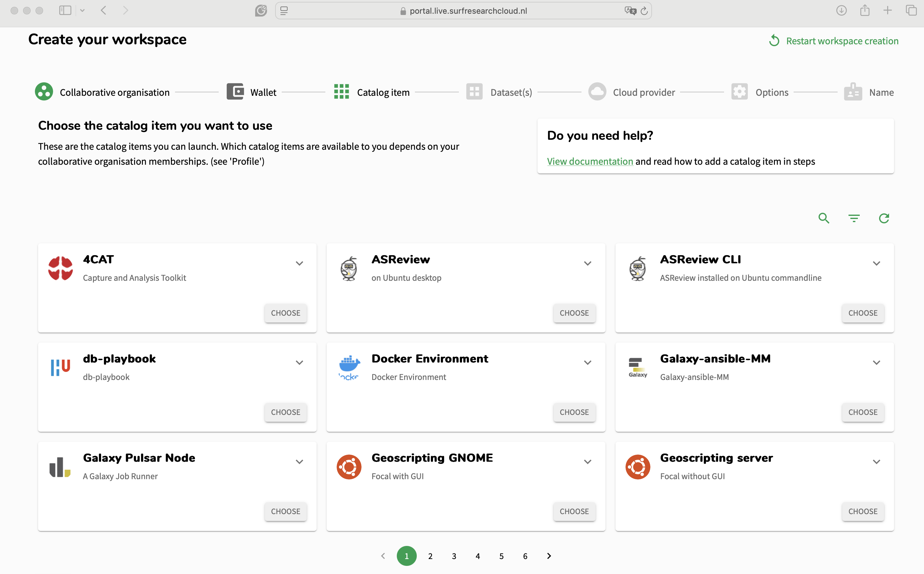The width and height of the screenshot is (924, 574).
Task: Expand the Geoscripting GNOME card details
Action: [x=588, y=462]
